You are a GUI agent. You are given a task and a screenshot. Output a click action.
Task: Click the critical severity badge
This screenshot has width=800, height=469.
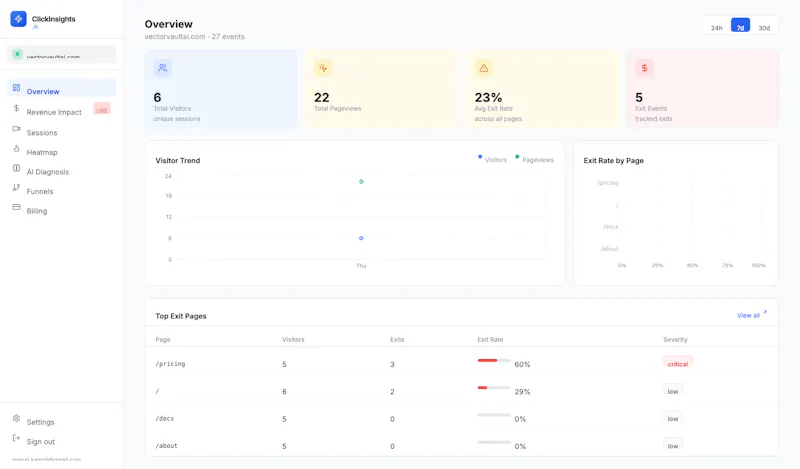tap(678, 363)
